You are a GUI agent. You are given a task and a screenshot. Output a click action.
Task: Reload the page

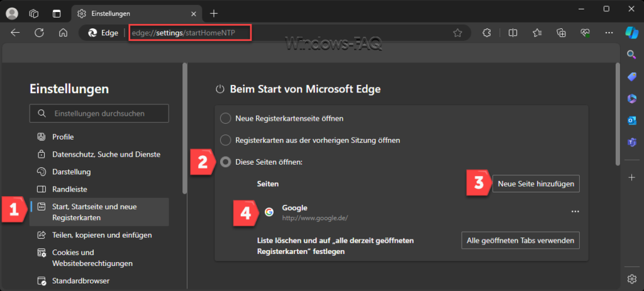pyautogui.click(x=39, y=33)
